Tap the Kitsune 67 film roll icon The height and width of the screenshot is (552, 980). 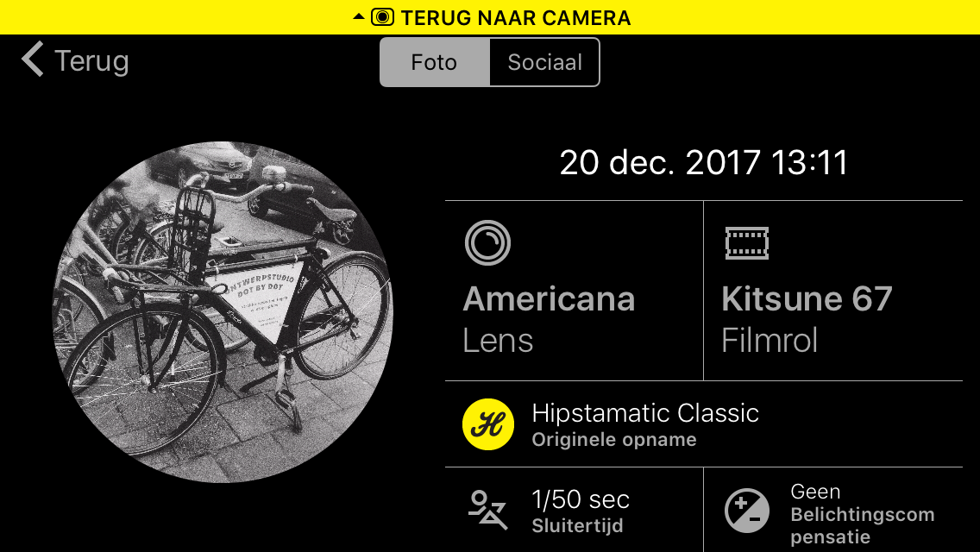(747, 242)
